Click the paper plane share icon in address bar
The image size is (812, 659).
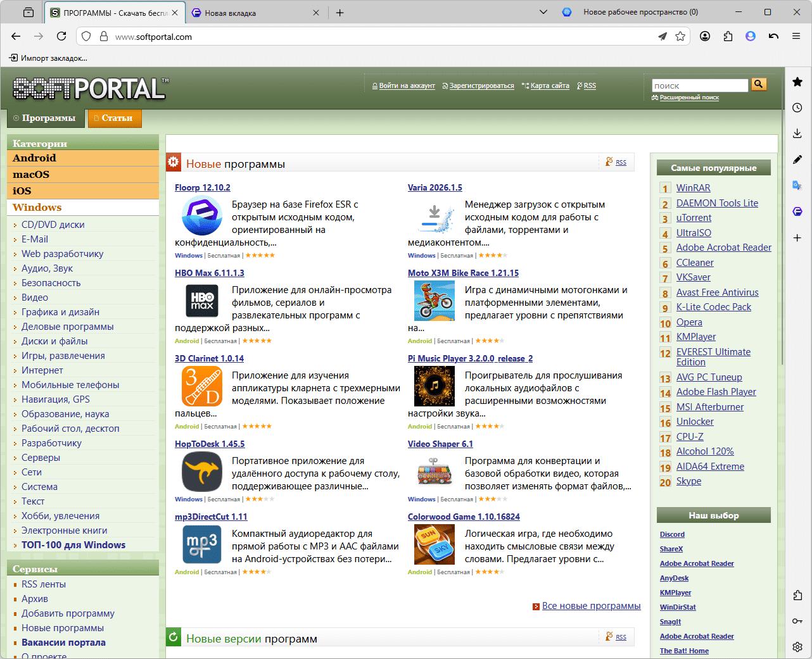pos(663,37)
